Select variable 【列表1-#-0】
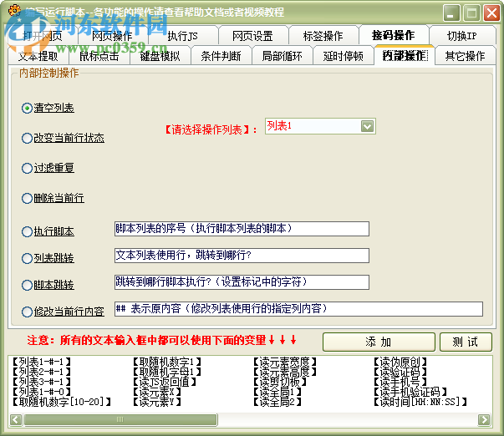504x436 pixels. click(x=42, y=392)
